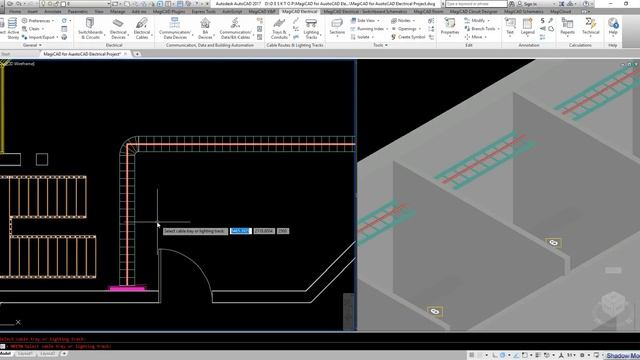Switch to the Layout1 tab

(25, 353)
